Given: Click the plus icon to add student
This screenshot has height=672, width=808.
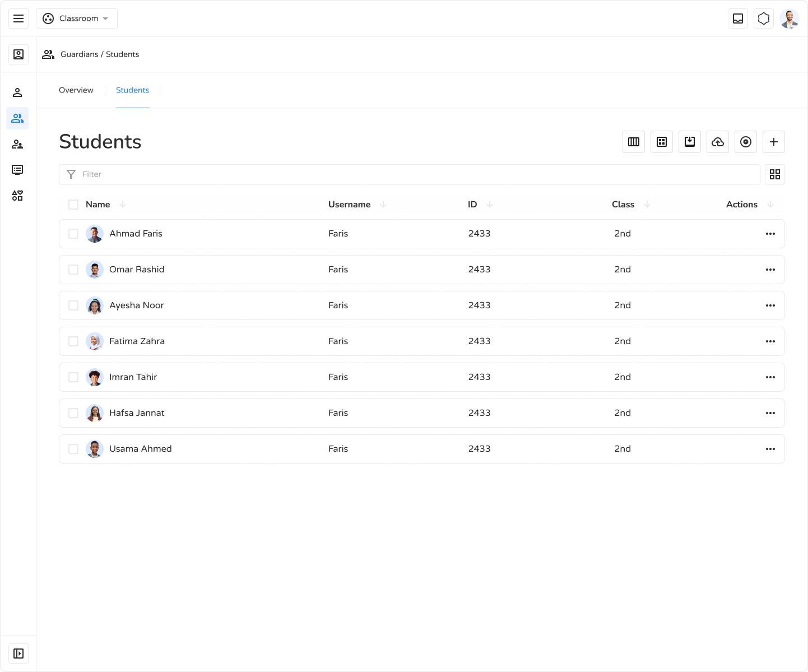Looking at the screenshot, I should tap(774, 142).
